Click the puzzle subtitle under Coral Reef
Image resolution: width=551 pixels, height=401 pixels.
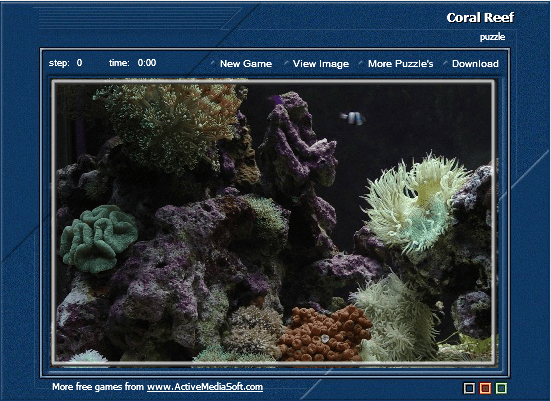493,37
